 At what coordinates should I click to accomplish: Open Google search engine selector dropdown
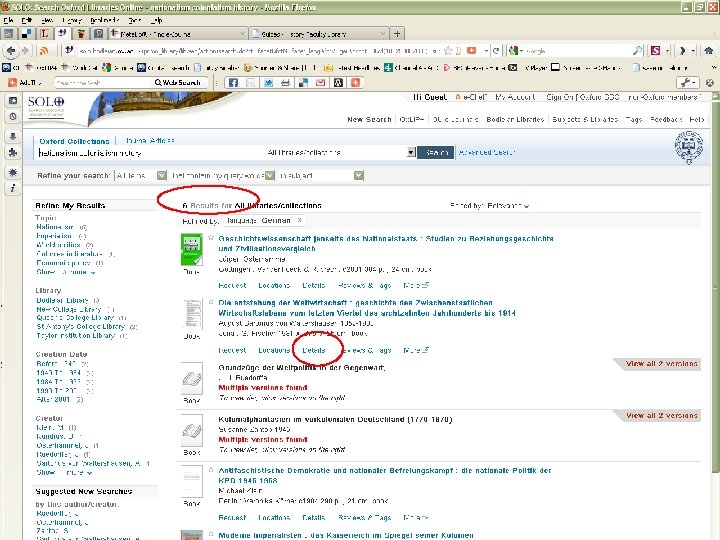pos(516,51)
